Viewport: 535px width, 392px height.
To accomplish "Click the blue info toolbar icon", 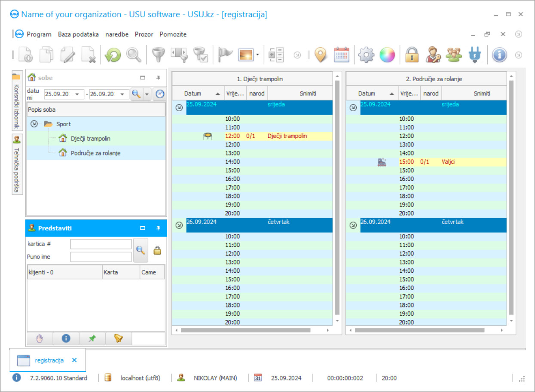I will click(499, 55).
